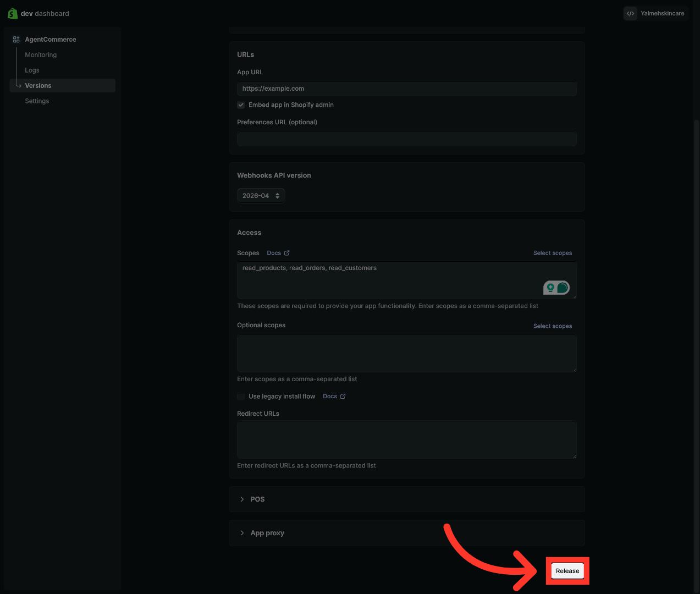This screenshot has width=700, height=594.
Task: Click Select scopes for required Scopes
Action: tap(553, 253)
